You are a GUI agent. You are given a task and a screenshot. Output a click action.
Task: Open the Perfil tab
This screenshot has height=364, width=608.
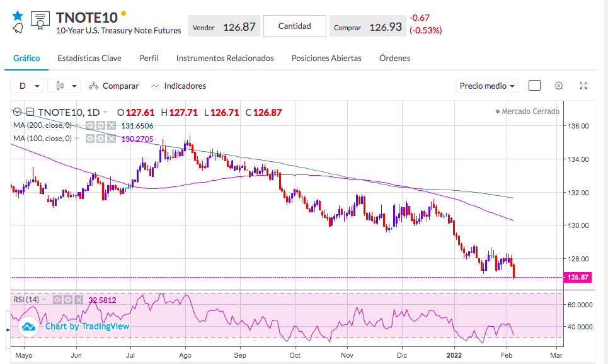click(149, 58)
